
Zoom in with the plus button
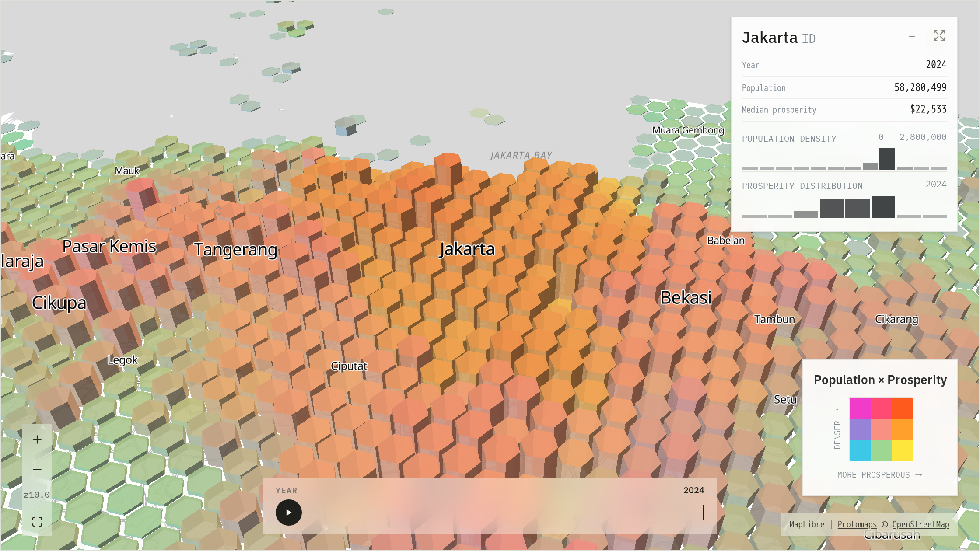coord(37,439)
